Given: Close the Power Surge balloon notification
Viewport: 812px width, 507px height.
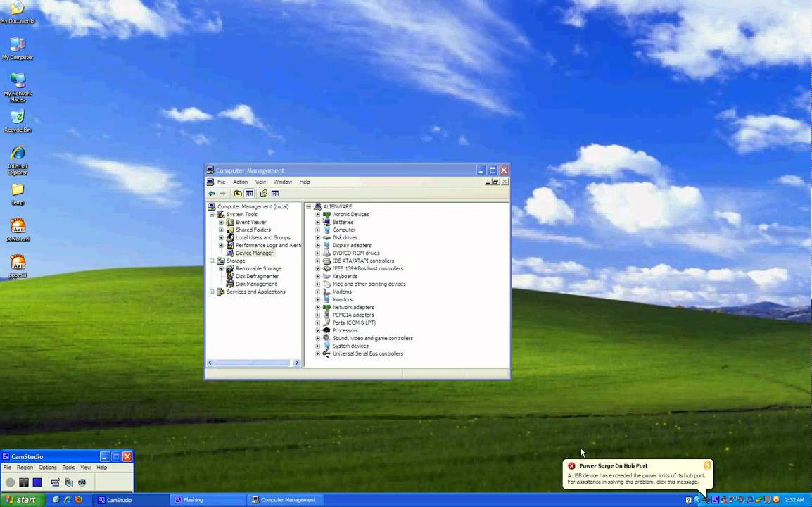Looking at the screenshot, I should (707, 465).
